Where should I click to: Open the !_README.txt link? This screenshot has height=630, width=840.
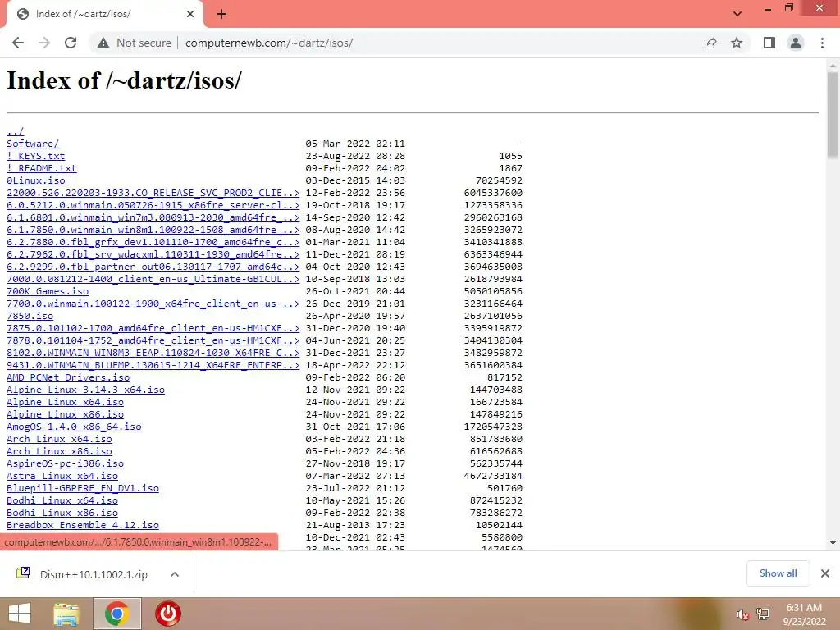(x=42, y=168)
